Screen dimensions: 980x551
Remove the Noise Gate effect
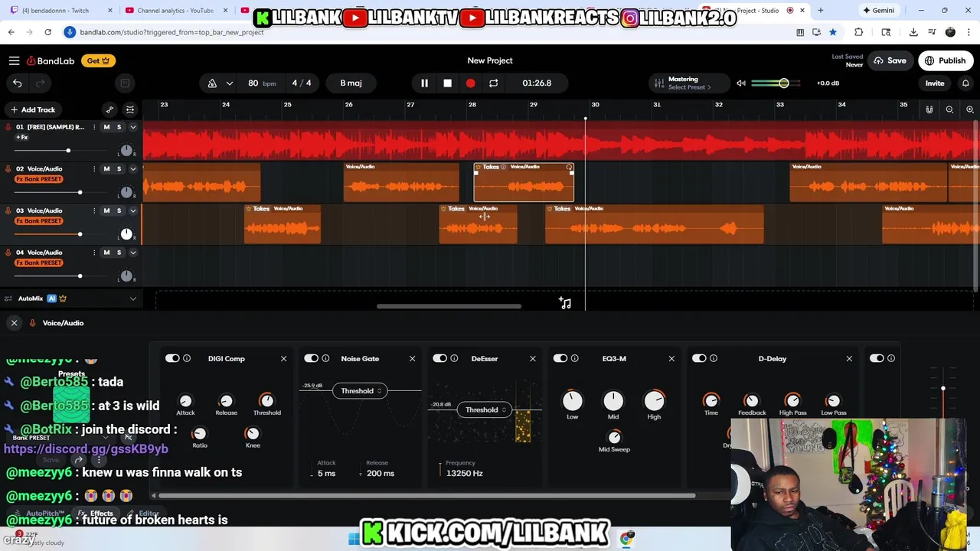click(x=412, y=358)
